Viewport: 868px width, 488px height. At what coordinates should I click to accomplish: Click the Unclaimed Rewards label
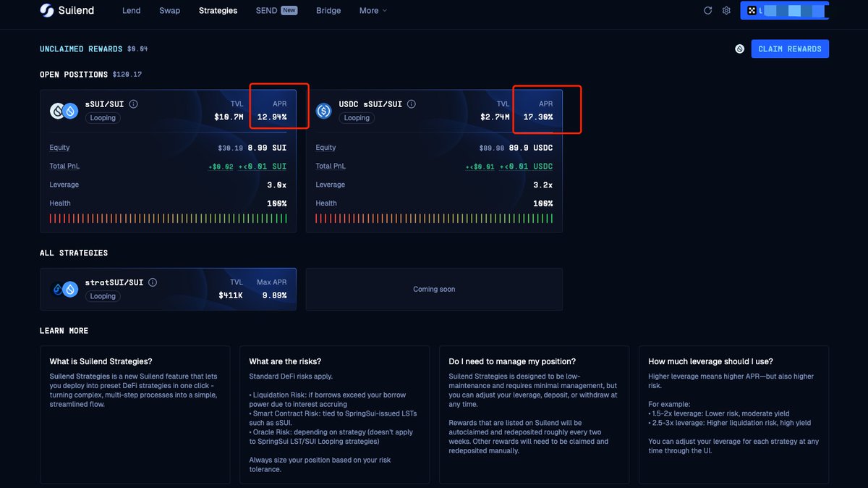(x=81, y=49)
